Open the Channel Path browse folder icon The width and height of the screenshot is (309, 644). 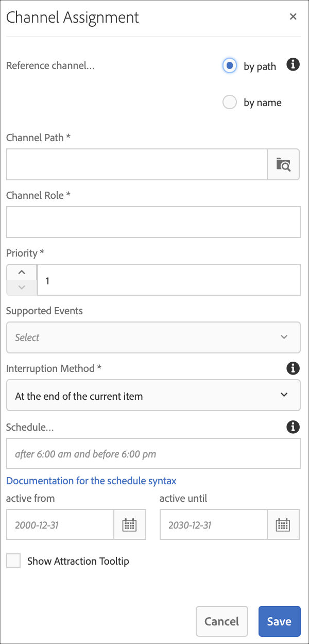click(x=283, y=165)
